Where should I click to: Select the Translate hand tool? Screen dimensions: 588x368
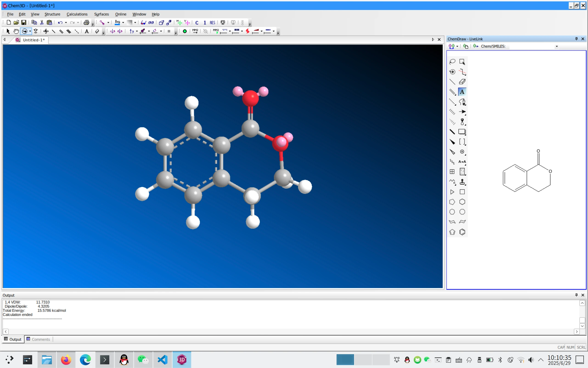click(16, 31)
